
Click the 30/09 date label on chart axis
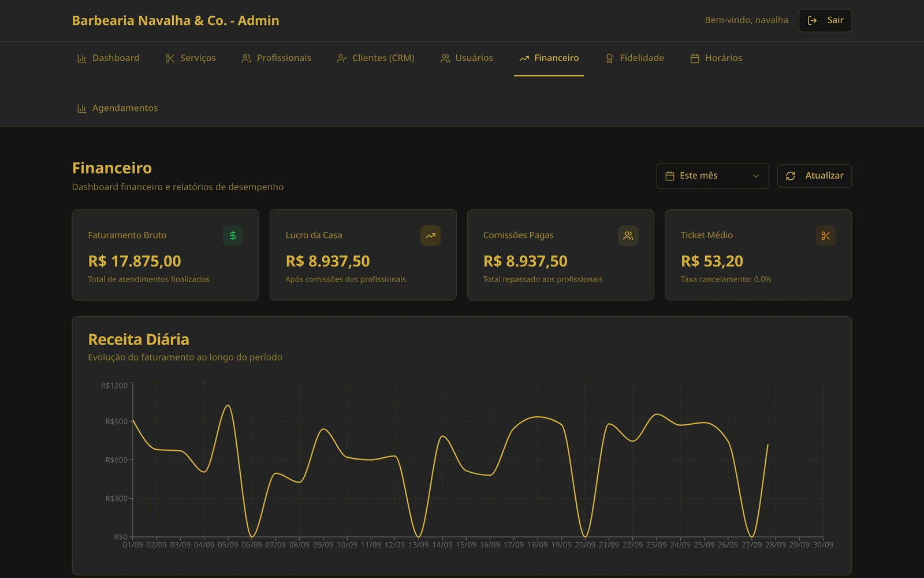coord(823,545)
